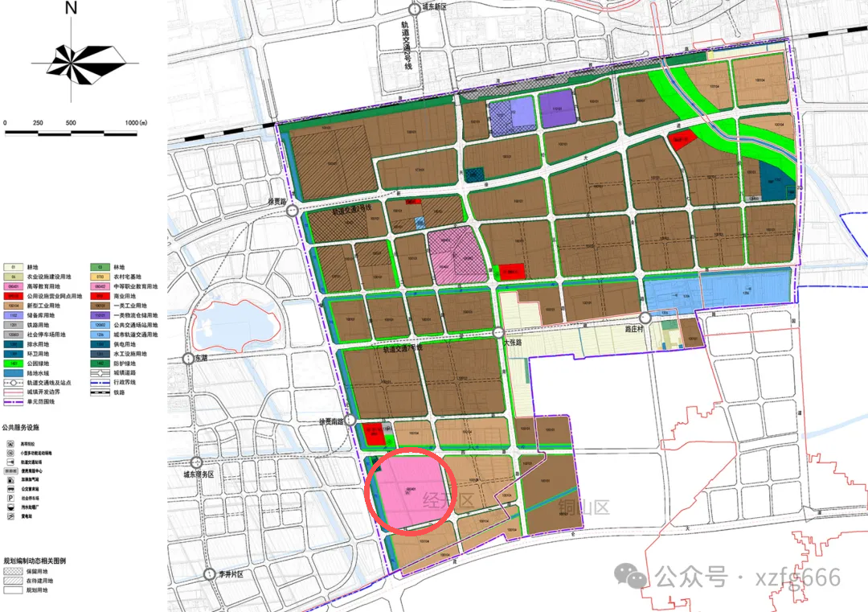Click the 防护绿地 dark green legend swatch

click(100, 364)
